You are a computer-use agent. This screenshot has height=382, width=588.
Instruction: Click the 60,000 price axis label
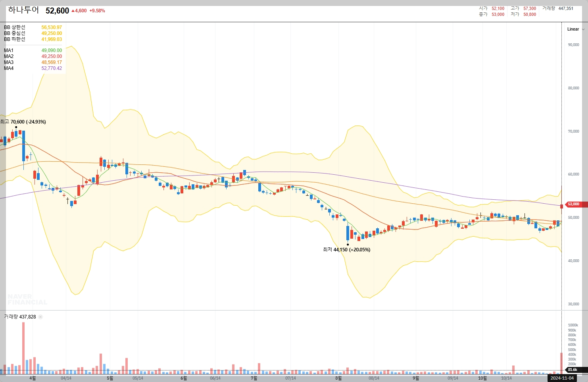[573, 174]
